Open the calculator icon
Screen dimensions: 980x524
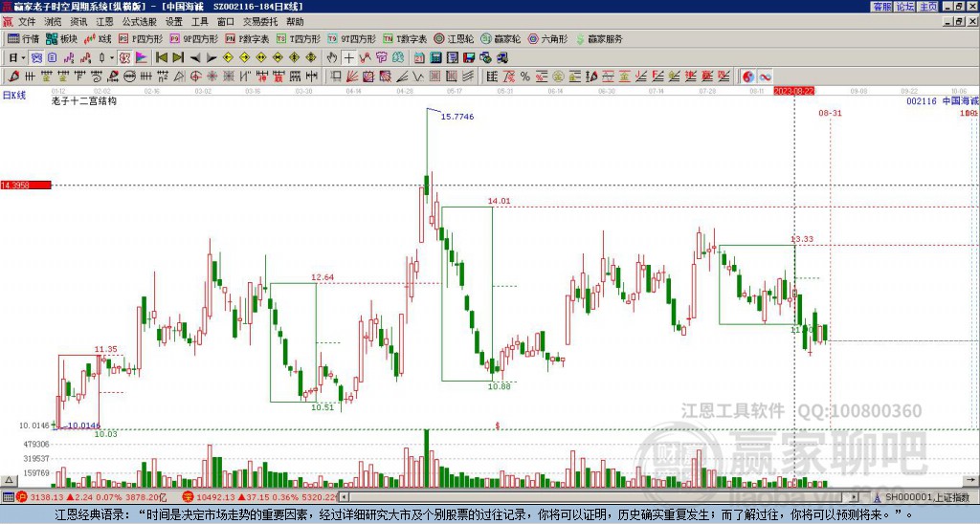pyautogui.click(x=435, y=58)
